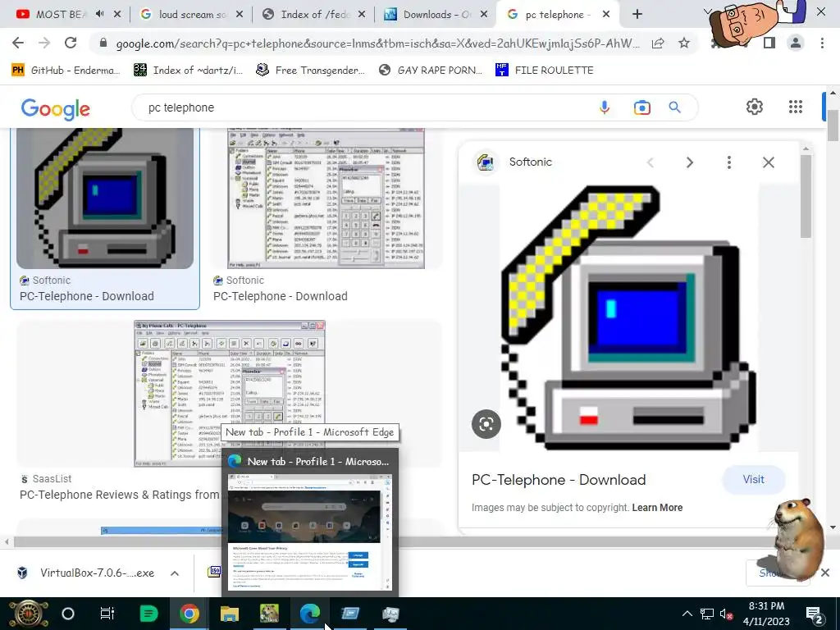Open the second Softonic screenshot result thumbnail
Screen dimensions: 840x630
click(326, 199)
